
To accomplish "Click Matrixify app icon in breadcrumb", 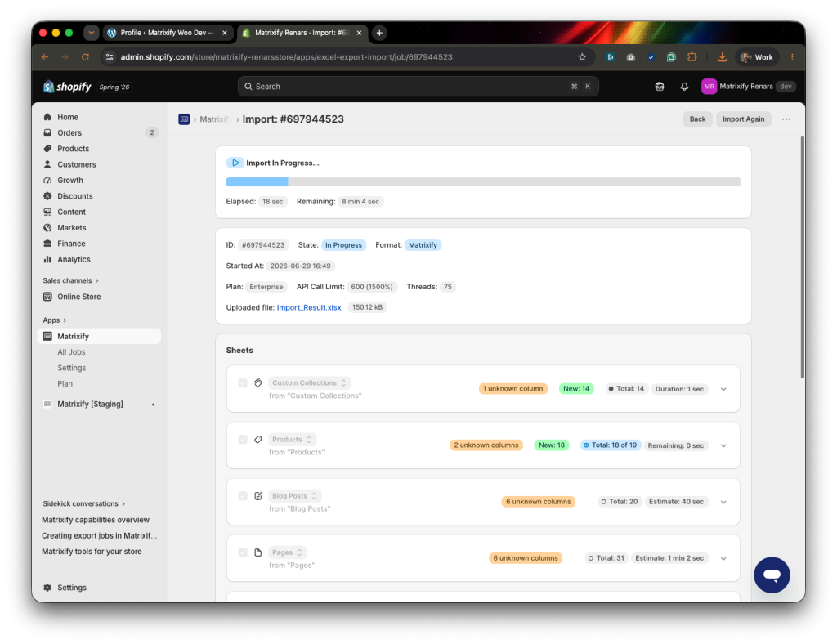I will pyautogui.click(x=184, y=119).
